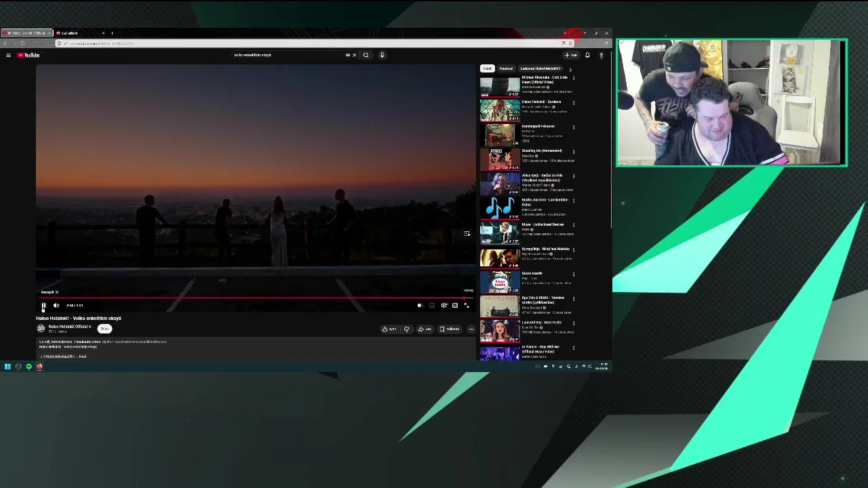Open the Haloo Helsinki channel avatar
This screenshot has width=868, height=488.
[x=41, y=328]
